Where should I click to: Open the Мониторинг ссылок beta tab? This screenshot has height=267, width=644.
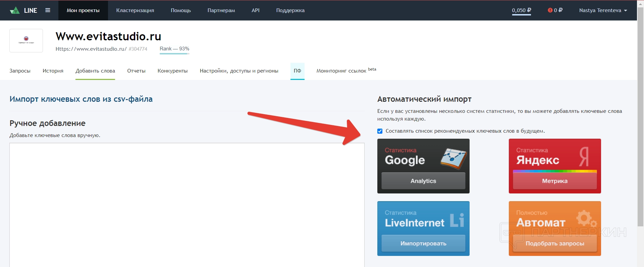pyautogui.click(x=346, y=71)
